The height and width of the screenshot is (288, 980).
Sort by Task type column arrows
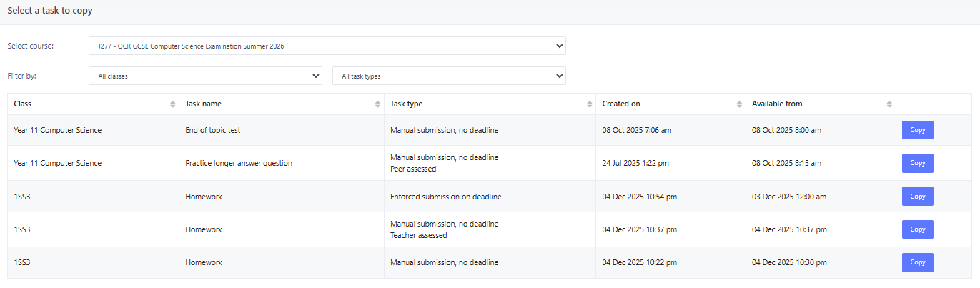tap(589, 104)
